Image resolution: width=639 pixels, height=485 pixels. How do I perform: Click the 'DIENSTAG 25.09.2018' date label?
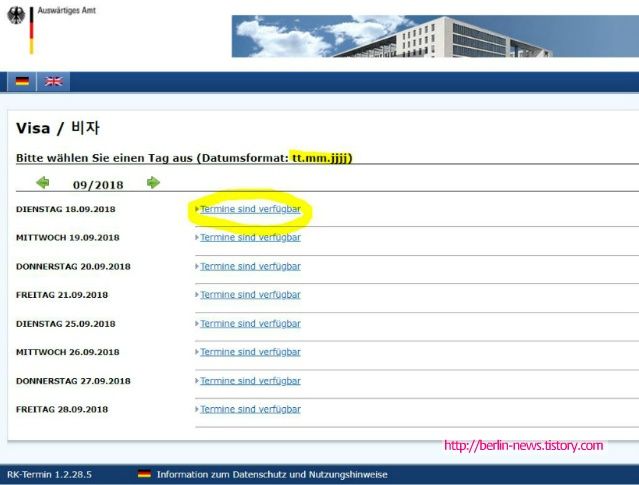(66, 324)
